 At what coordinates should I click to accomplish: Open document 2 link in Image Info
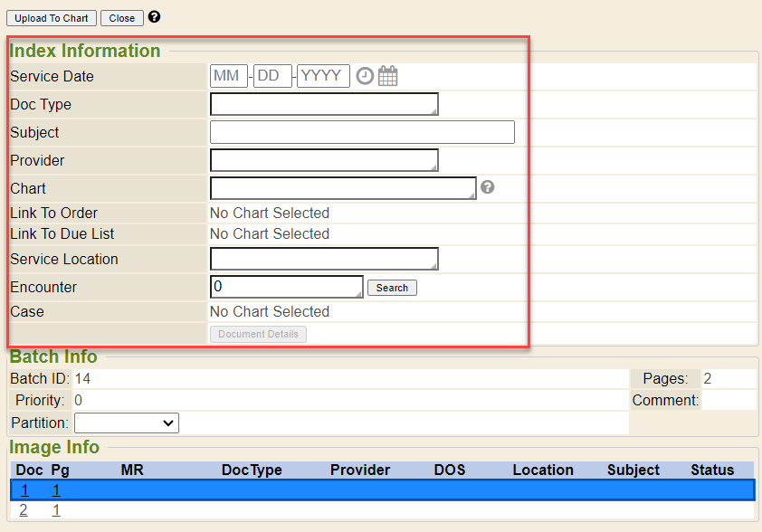click(x=24, y=510)
